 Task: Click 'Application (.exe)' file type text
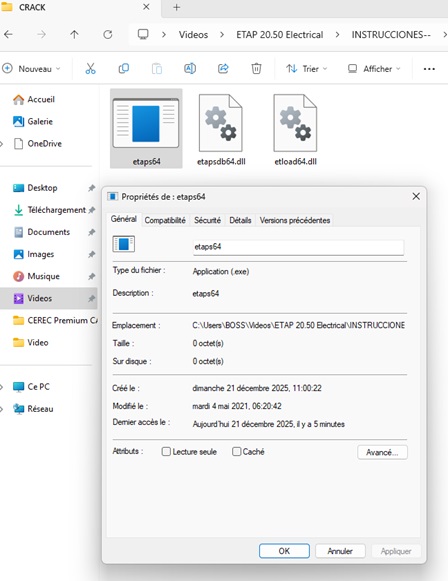point(221,271)
